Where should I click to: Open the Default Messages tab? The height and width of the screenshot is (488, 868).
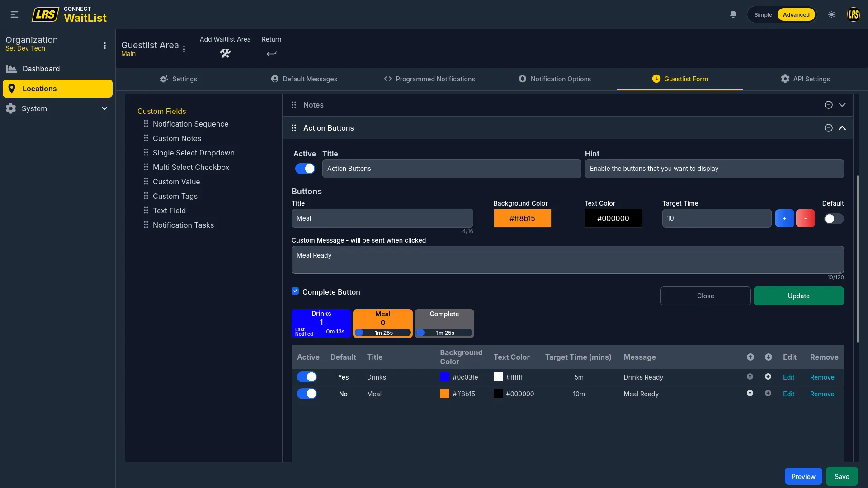click(x=304, y=79)
